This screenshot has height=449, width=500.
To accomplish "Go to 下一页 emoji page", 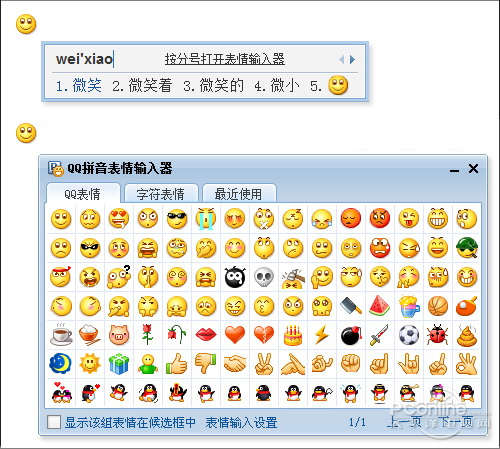I will click(x=456, y=422).
